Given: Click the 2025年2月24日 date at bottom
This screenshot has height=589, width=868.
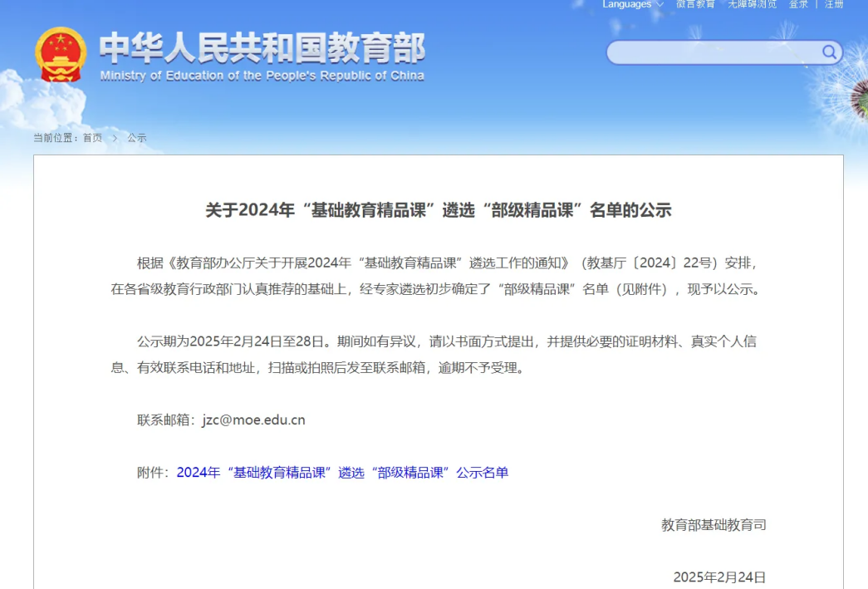Looking at the screenshot, I should pos(719,577).
